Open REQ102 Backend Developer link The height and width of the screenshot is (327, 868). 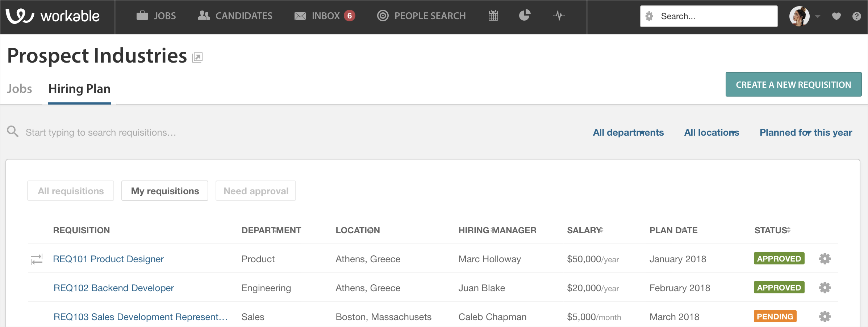114,288
